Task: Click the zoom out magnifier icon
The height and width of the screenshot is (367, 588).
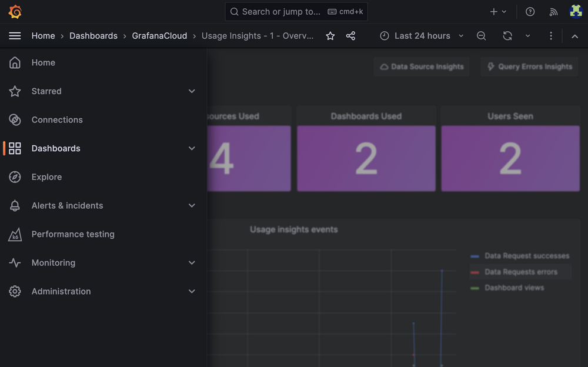Action: [481, 36]
